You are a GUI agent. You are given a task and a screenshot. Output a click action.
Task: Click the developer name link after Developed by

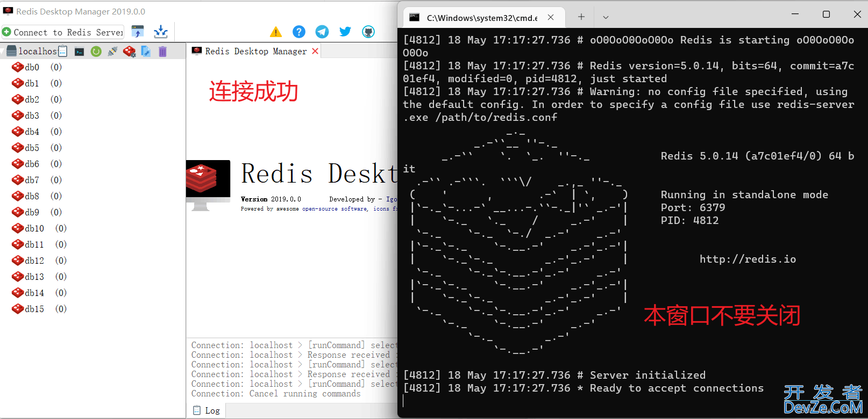point(392,199)
